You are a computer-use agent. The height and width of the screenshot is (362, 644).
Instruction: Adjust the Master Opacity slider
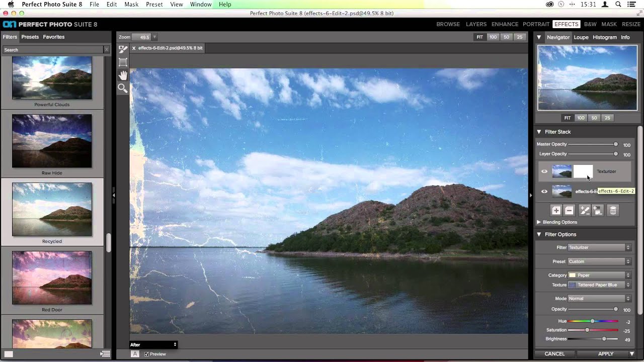coord(593,144)
